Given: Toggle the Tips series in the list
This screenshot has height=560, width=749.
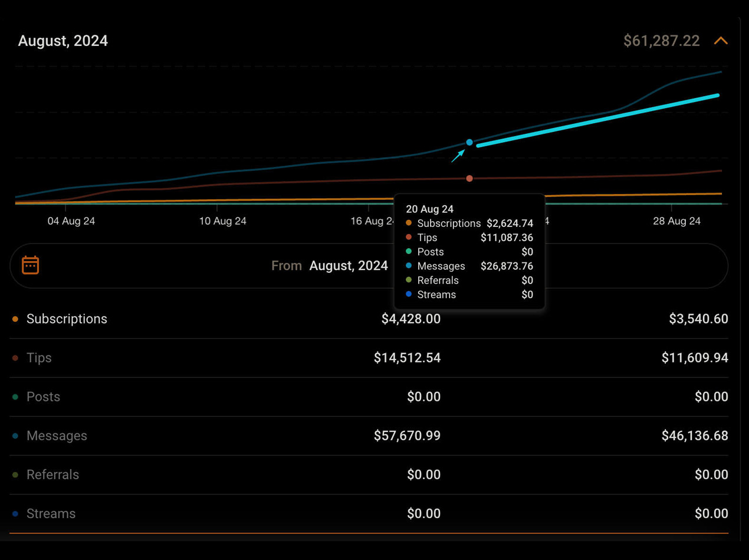Looking at the screenshot, I should click(x=39, y=358).
